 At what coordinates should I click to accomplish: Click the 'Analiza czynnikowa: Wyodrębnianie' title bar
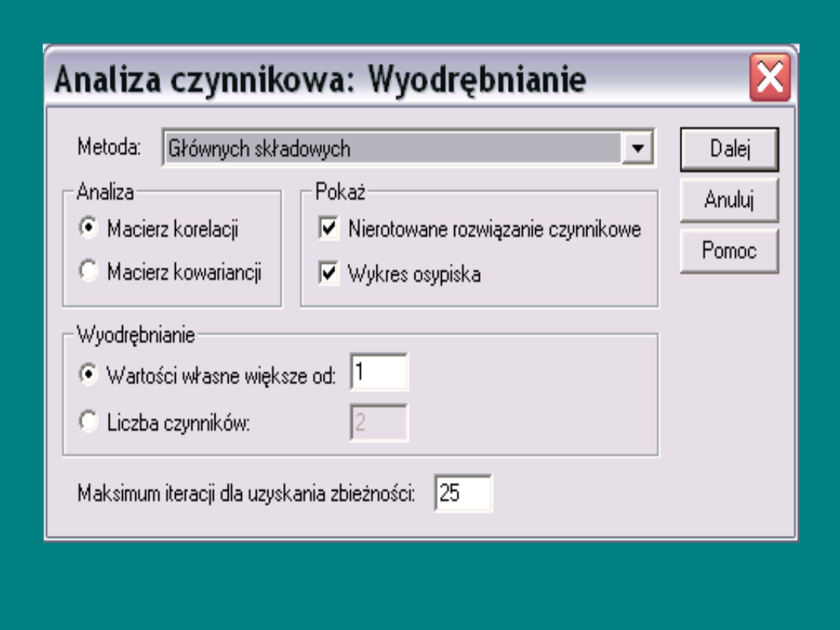[x=319, y=80]
